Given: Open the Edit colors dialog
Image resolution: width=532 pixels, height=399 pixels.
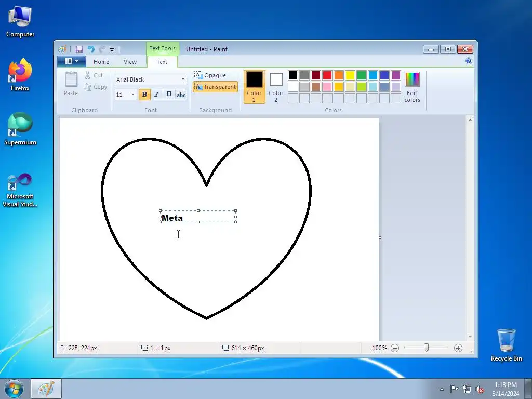Looking at the screenshot, I should [x=412, y=87].
